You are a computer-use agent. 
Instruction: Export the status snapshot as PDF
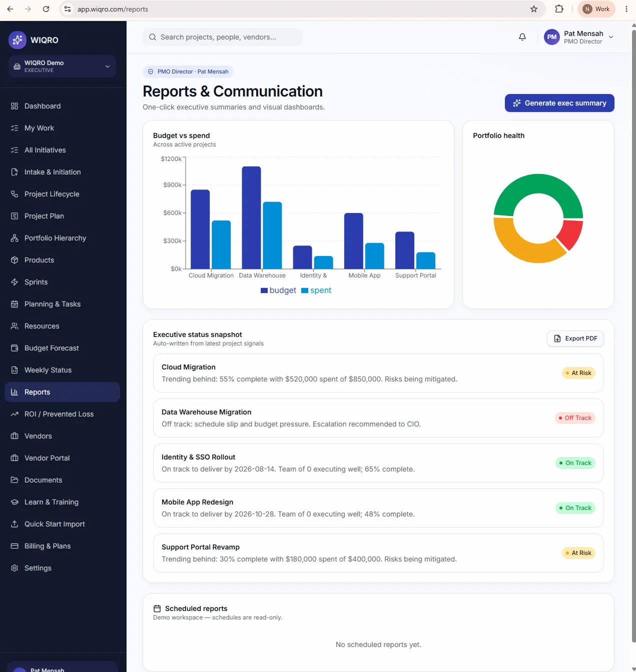point(575,338)
